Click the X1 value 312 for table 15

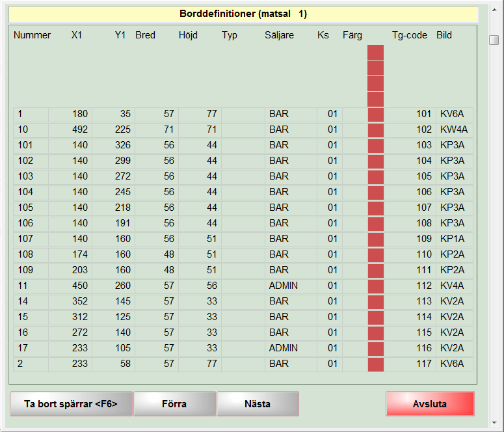pos(70,317)
